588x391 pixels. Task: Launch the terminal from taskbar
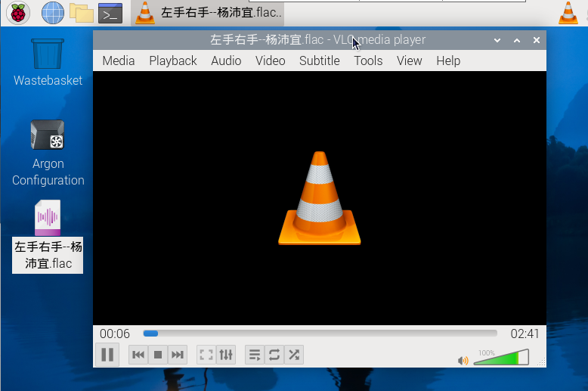pyautogui.click(x=110, y=13)
